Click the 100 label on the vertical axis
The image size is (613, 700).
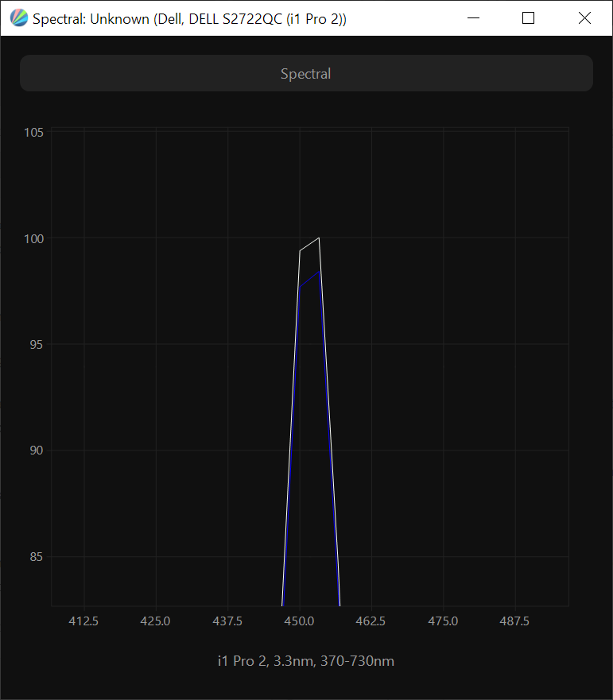(33, 238)
